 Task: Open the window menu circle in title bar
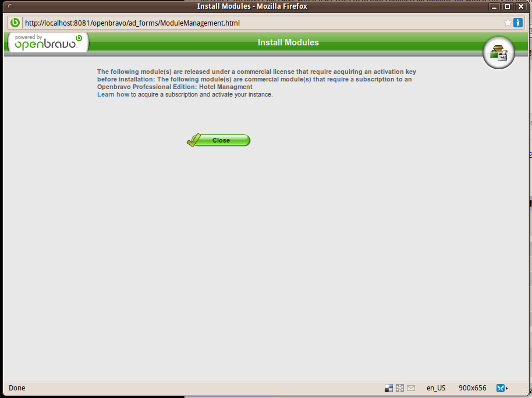[x=10, y=6]
